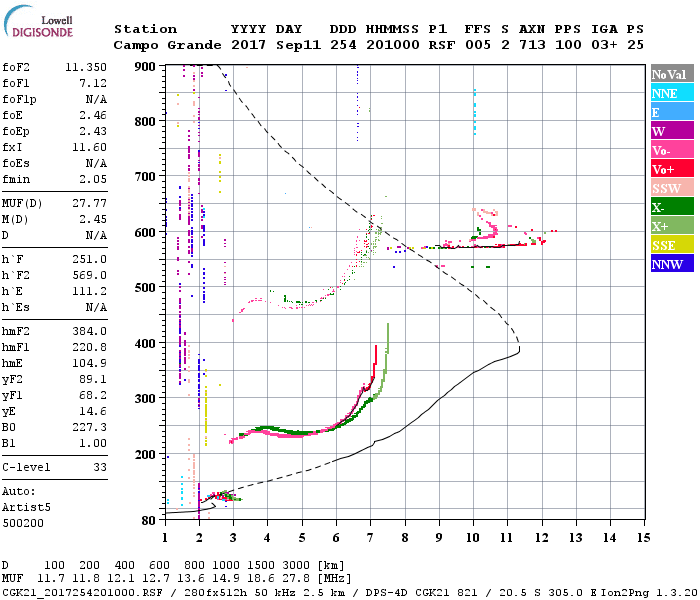Click the Campo Grande station name
Screen dimensions: 700x600
(167, 45)
